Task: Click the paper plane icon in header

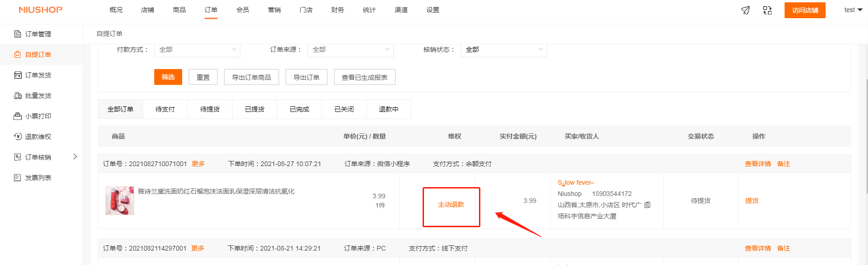Action: click(x=745, y=10)
